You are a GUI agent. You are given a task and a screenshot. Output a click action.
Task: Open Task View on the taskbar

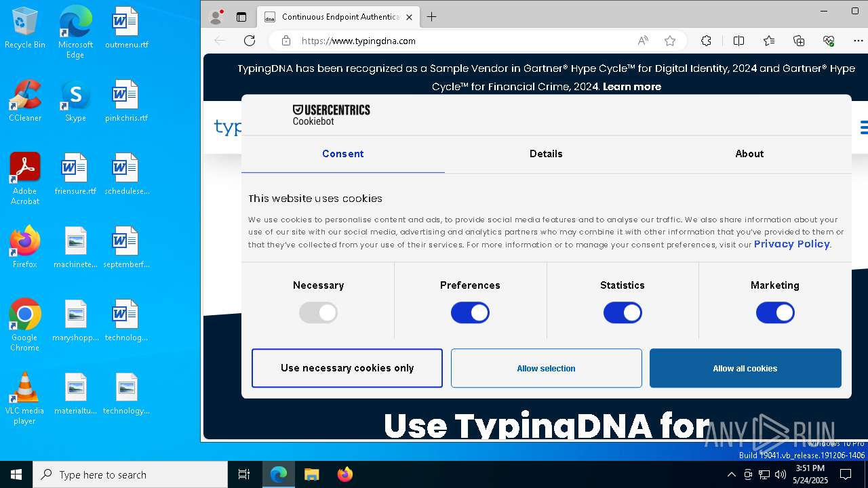(244, 474)
